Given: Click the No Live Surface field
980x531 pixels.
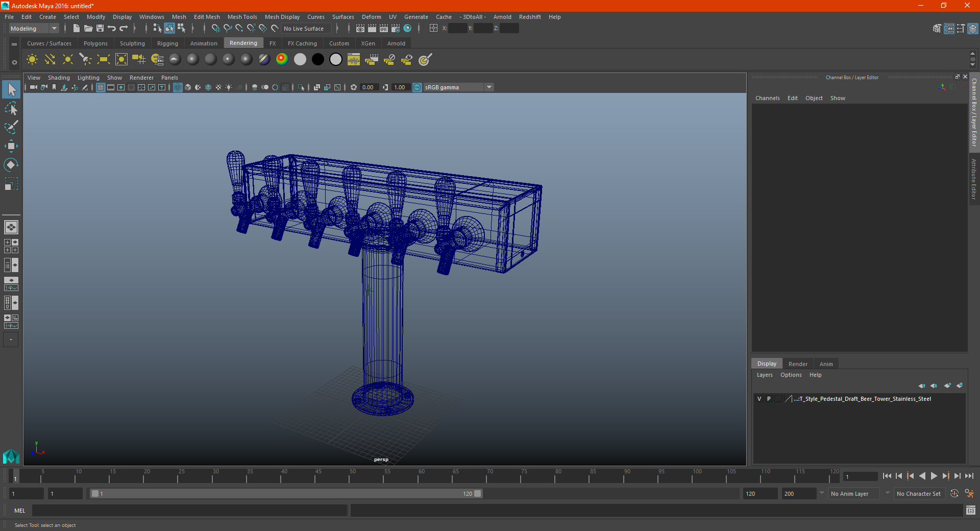Looking at the screenshot, I should coord(307,29).
